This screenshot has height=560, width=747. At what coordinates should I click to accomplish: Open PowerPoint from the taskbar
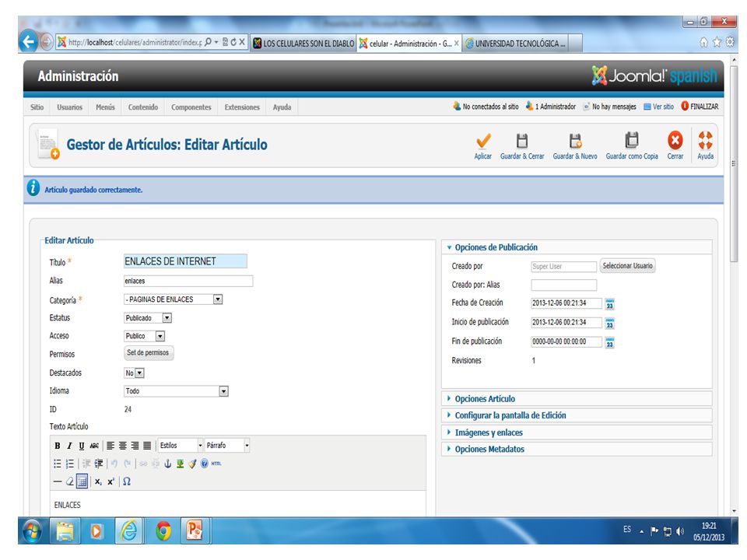coord(195,530)
